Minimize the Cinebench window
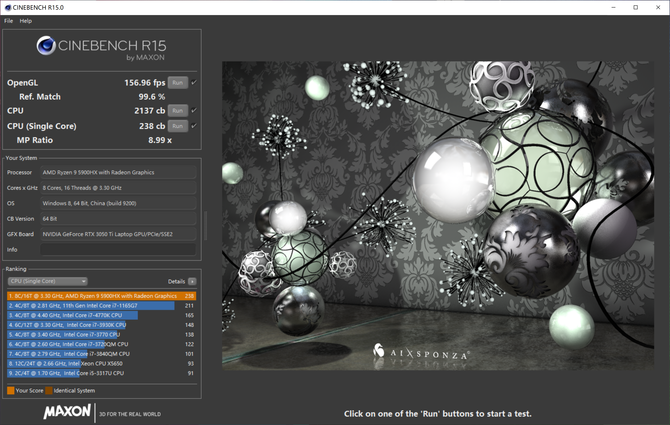 [614, 7]
